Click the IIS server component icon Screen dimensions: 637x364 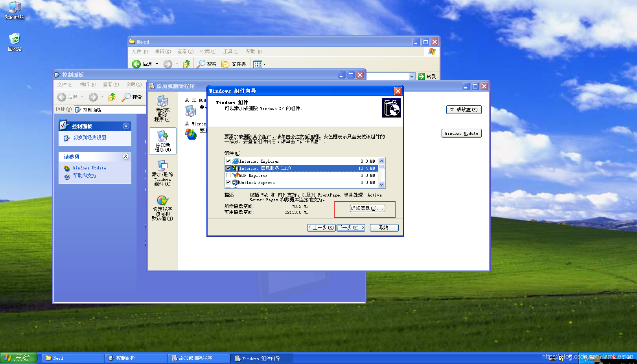(236, 168)
